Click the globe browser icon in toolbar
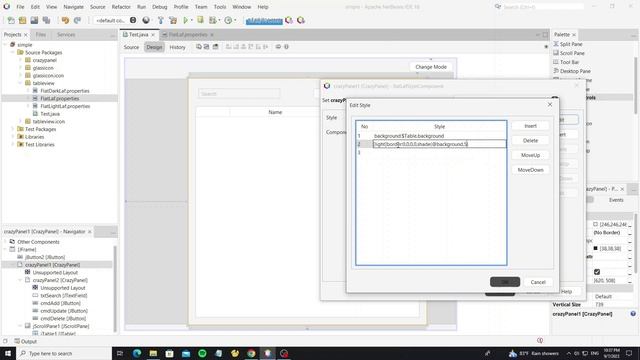This screenshot has width=640, height=360. click(146, 20)
